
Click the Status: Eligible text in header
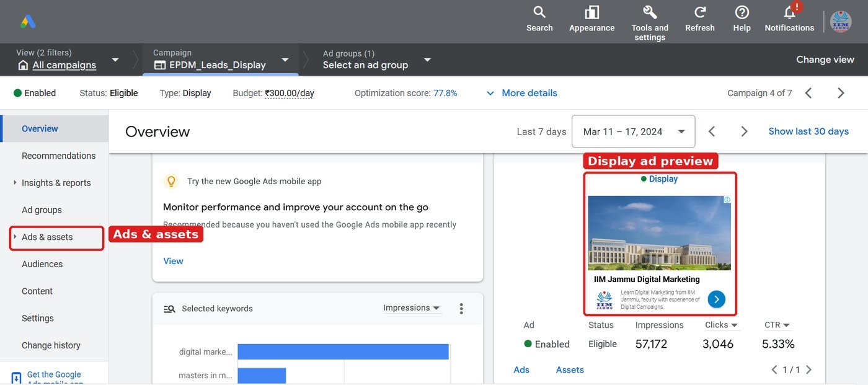(108, 93)
